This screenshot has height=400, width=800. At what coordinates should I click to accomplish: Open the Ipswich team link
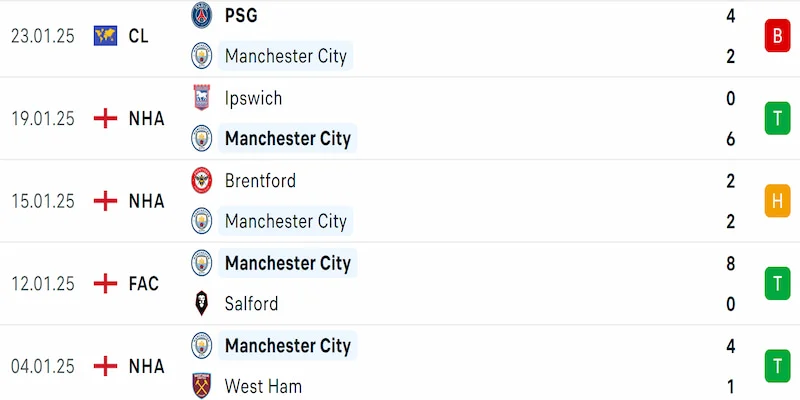click(x=253, y=98)
